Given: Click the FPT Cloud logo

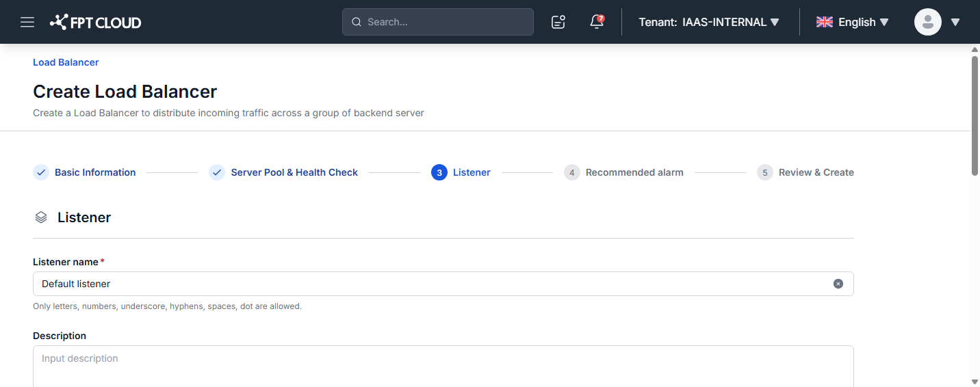Looking at the screenshot, I should tap(96, 22).
